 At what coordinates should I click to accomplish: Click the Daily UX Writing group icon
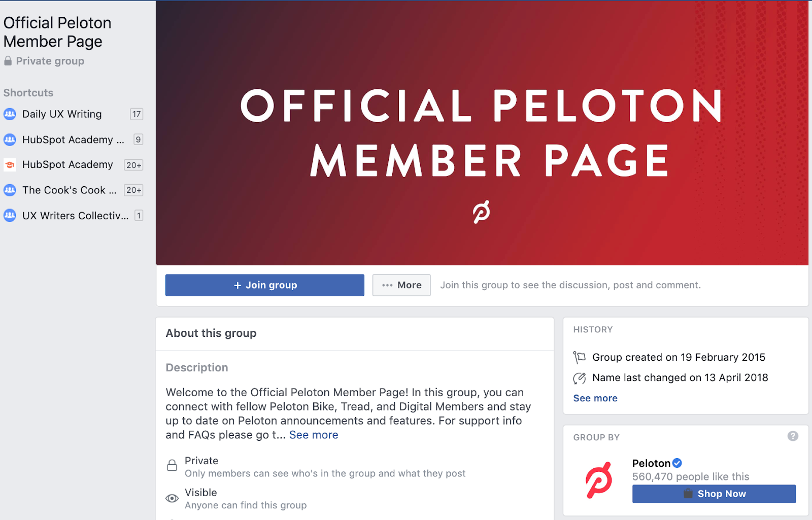pyautogui.click(x=10, y=114)
